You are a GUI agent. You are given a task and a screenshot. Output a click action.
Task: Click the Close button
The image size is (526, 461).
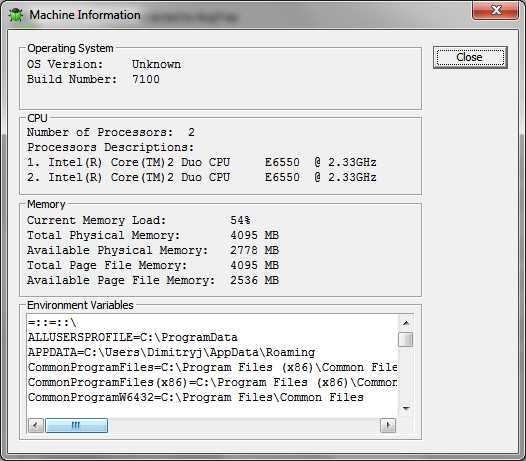(x=470, y=57)
